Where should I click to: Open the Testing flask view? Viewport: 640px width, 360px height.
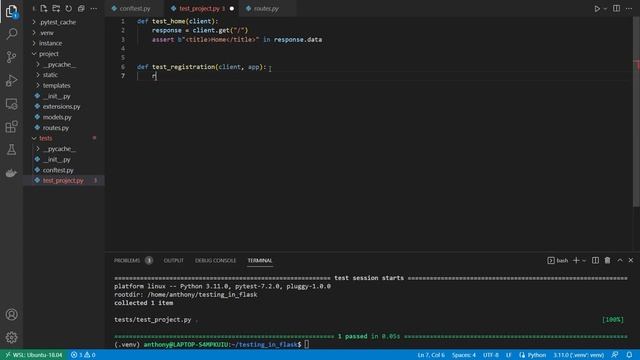(x=11, y=150)
